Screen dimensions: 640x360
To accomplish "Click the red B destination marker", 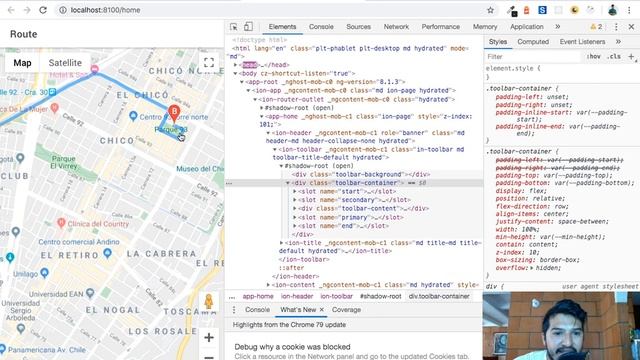I will point(174,113).
